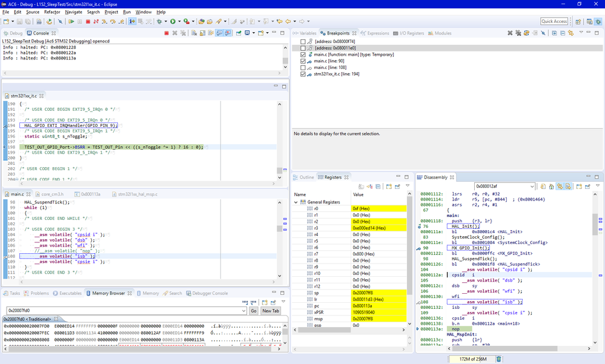Switch to the Variables tab

(x=305, y=33)
